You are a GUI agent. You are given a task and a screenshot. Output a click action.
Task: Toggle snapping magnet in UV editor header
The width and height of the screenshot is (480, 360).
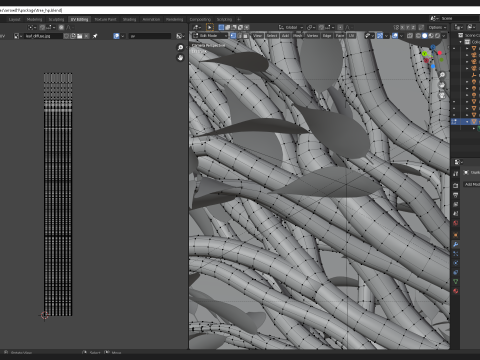[42, 27]
